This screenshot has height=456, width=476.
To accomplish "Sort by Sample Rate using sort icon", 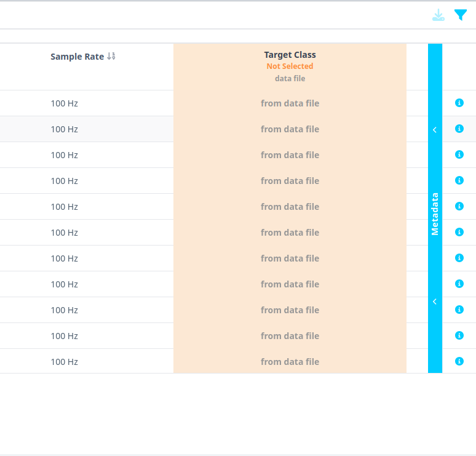I will [111, 57].
